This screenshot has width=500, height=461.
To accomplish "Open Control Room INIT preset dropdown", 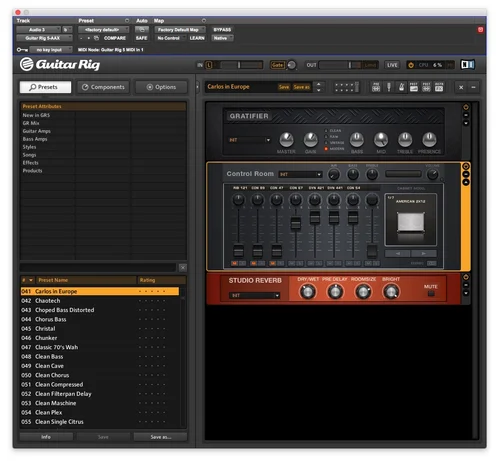I will point(300,174).
